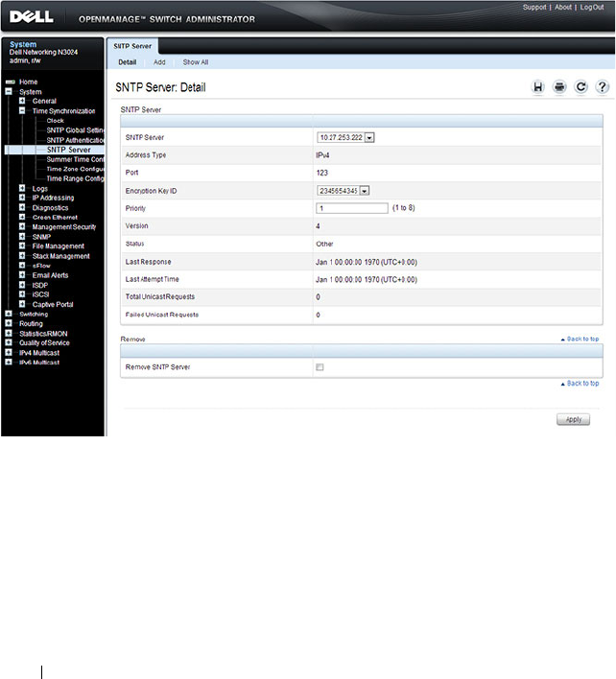Open the Help question mark icon

pos(602,87)
